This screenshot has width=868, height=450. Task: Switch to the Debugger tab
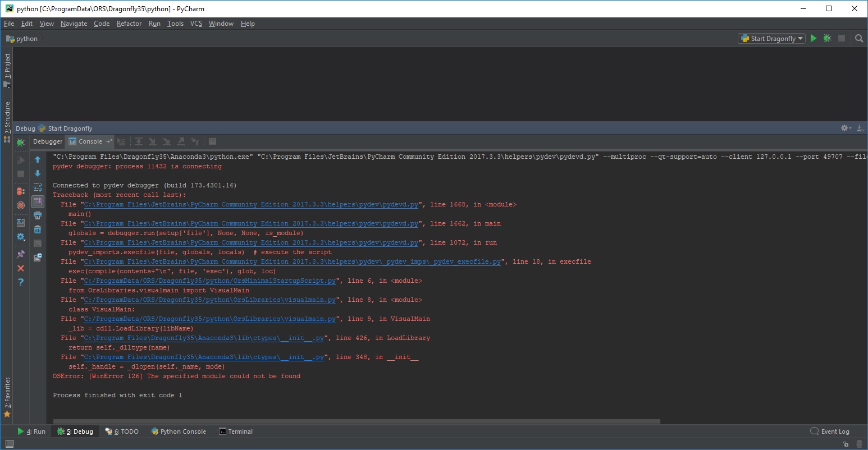coord(48,141)
